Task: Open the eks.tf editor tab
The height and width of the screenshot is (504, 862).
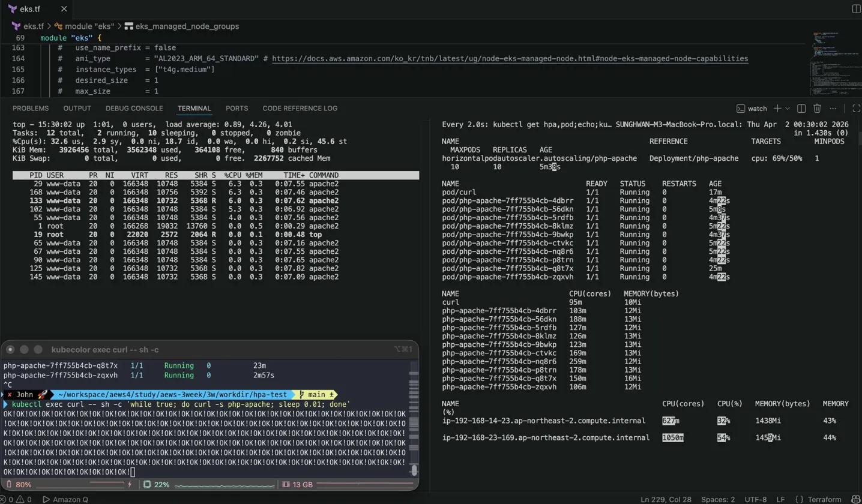Action: click(36, 9)
